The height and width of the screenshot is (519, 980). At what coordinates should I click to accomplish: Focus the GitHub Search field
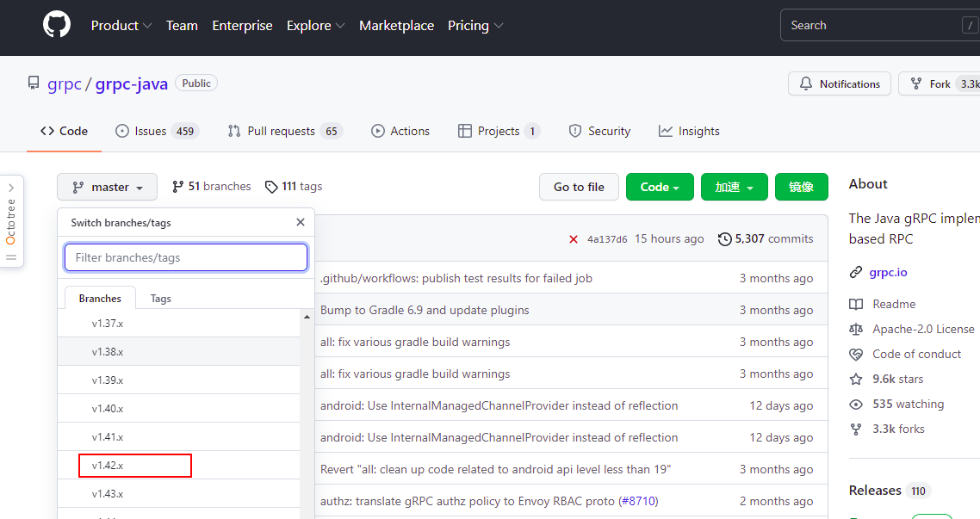pos(880,25)
